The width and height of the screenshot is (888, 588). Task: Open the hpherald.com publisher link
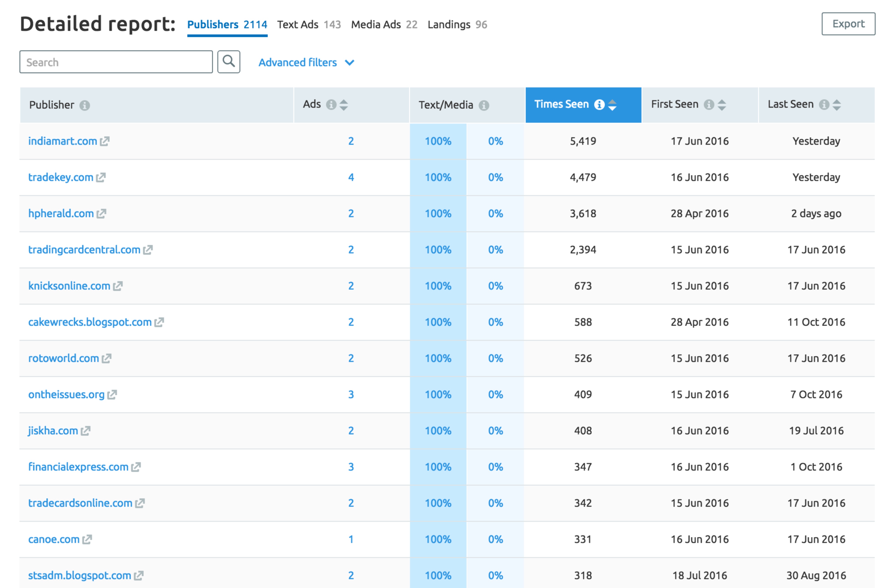(x=61, y=213)
